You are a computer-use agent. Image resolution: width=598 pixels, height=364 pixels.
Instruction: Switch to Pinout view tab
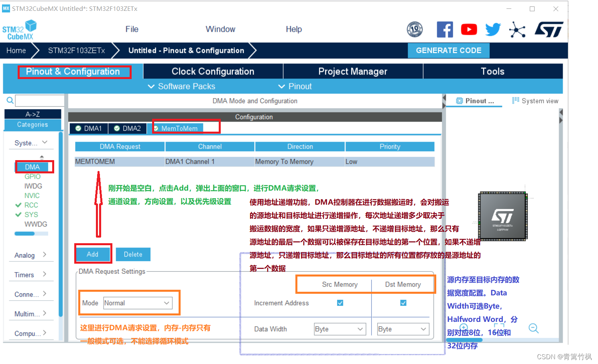coord(475,101)
